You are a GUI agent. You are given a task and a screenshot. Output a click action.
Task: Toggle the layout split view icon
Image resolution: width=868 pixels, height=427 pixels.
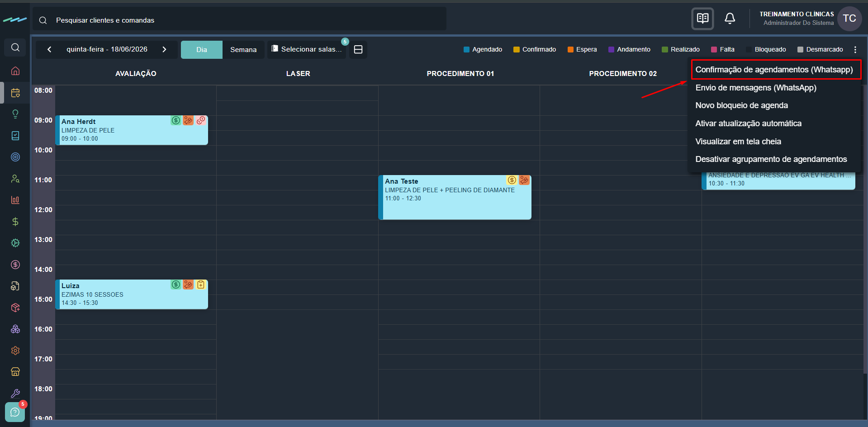click(358, 50)
